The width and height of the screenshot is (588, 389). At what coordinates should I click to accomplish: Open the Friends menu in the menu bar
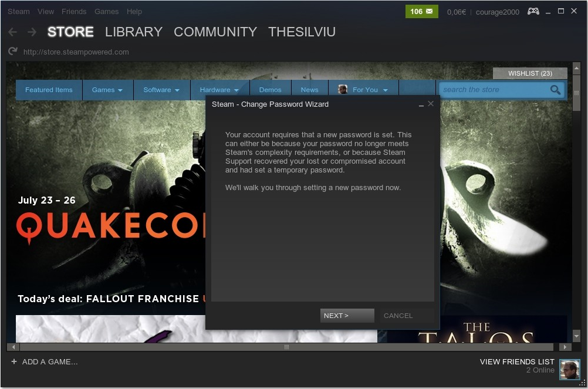pyautogui.click(x=74, y=12)
